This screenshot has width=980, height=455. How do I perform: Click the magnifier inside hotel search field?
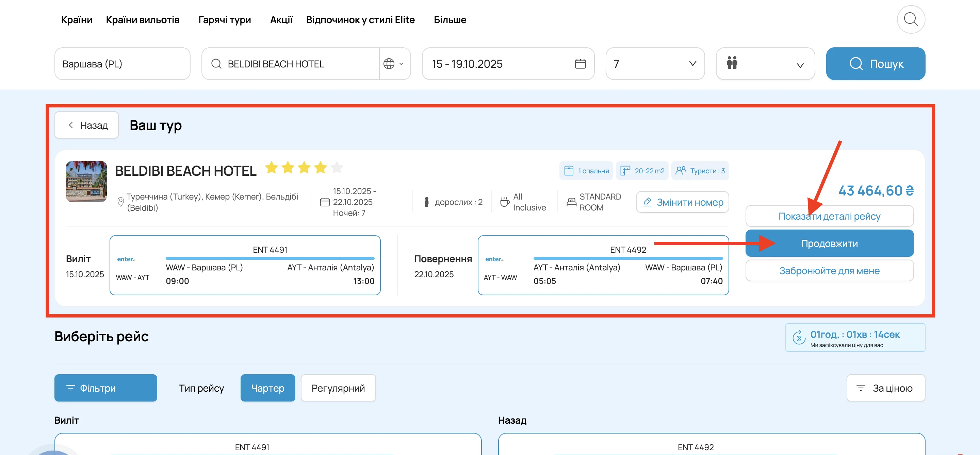click(216, 64)
